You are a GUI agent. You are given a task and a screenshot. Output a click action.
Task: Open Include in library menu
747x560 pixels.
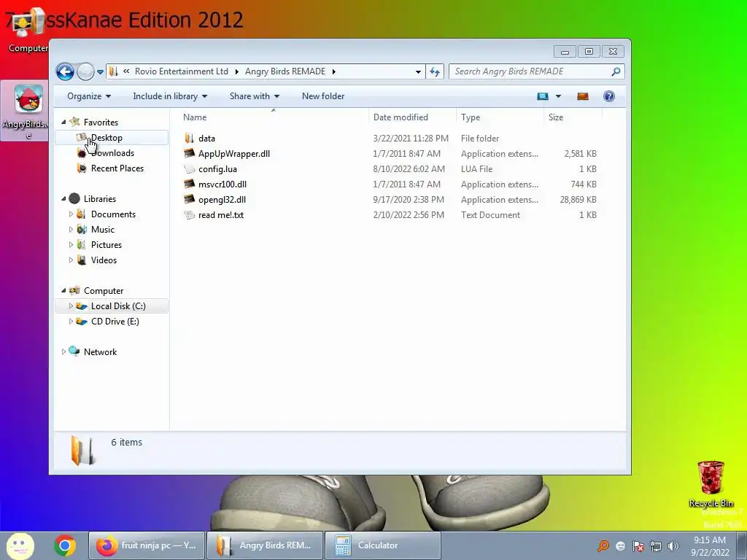[x=169, y=96]
